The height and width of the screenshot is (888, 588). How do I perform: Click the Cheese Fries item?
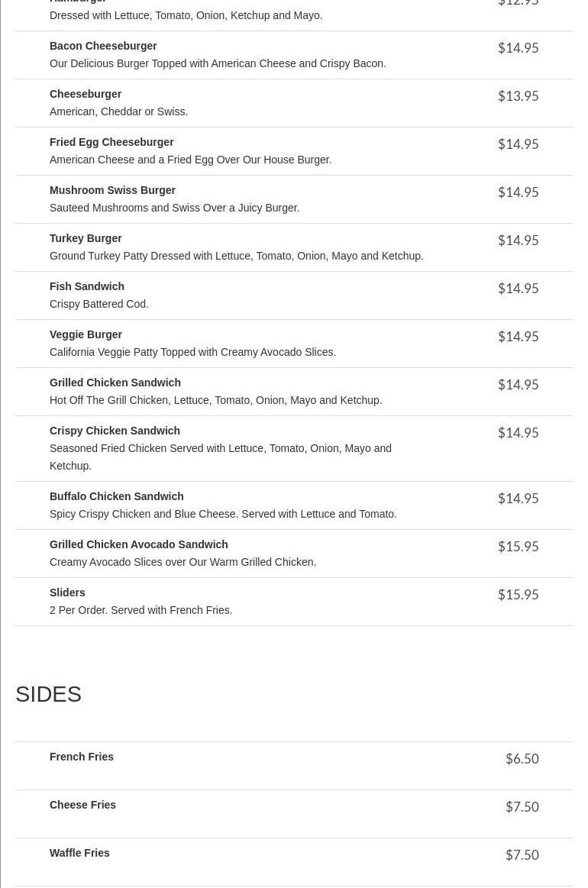[82, 806]
